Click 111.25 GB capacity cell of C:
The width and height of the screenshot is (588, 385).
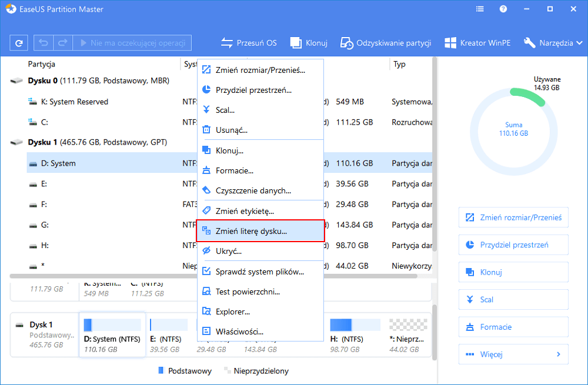tap(355, 122)
